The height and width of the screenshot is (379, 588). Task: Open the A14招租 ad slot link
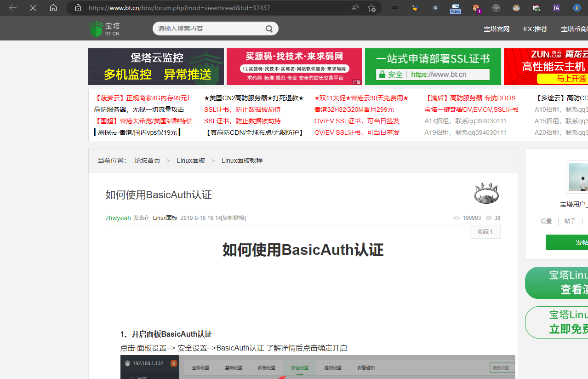click(465, 121)
